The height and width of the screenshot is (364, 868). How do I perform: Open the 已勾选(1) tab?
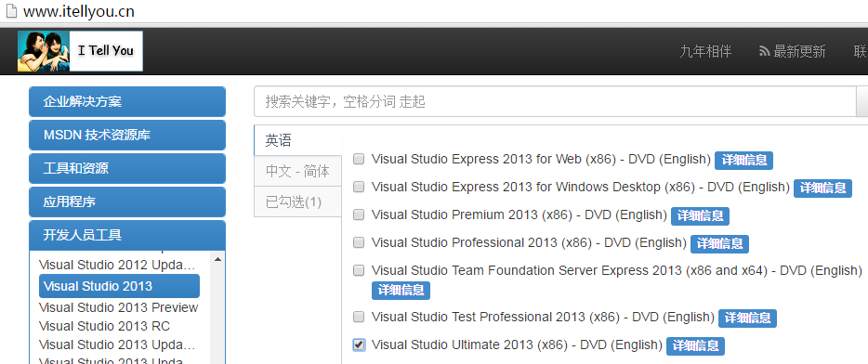point(297,201)
